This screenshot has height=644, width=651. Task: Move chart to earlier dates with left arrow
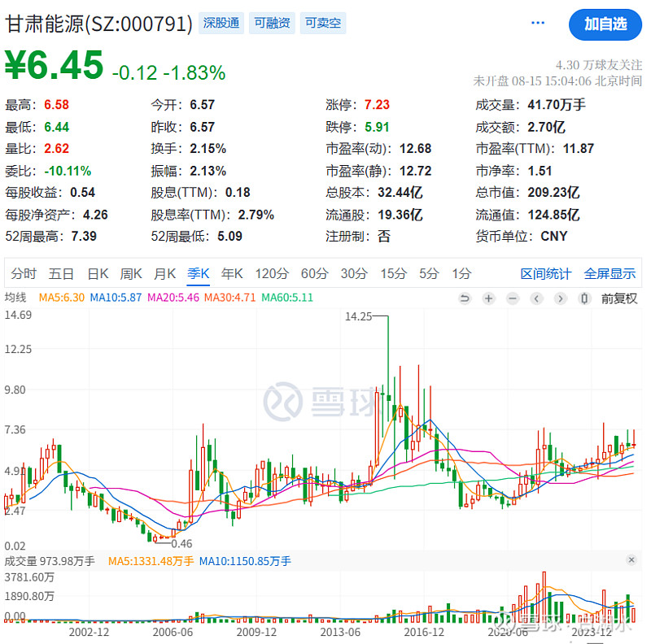(536, 298)
